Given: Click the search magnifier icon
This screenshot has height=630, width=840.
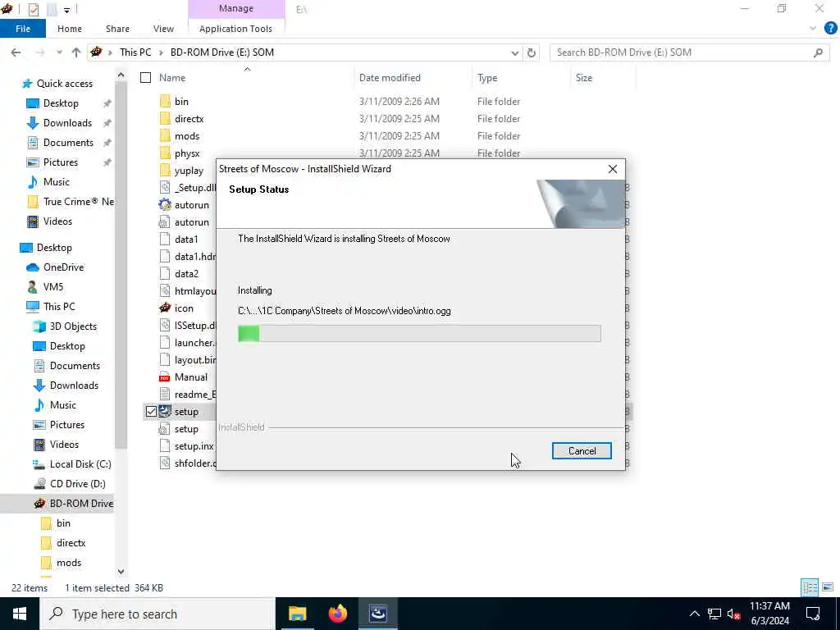Looking at the screenshot, I should [x=818, y=52].
